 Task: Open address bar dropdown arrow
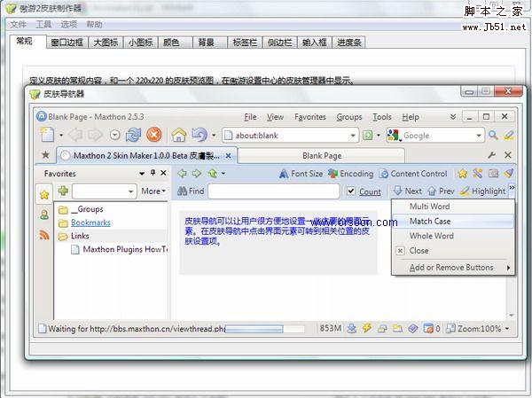pyautogui.click(x=353, y=136)
